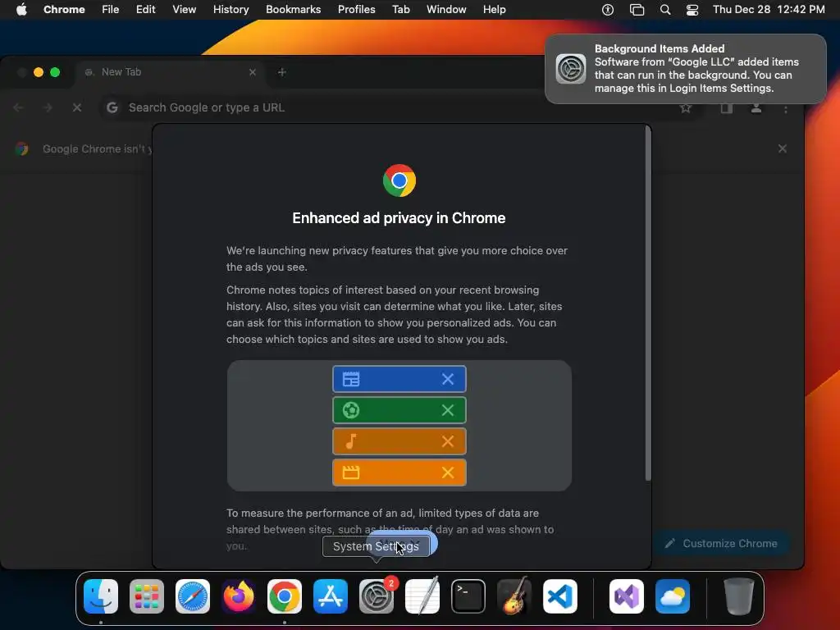Remove the green sports topic chip
Screen dimensions: 840x630
(448, 410)
